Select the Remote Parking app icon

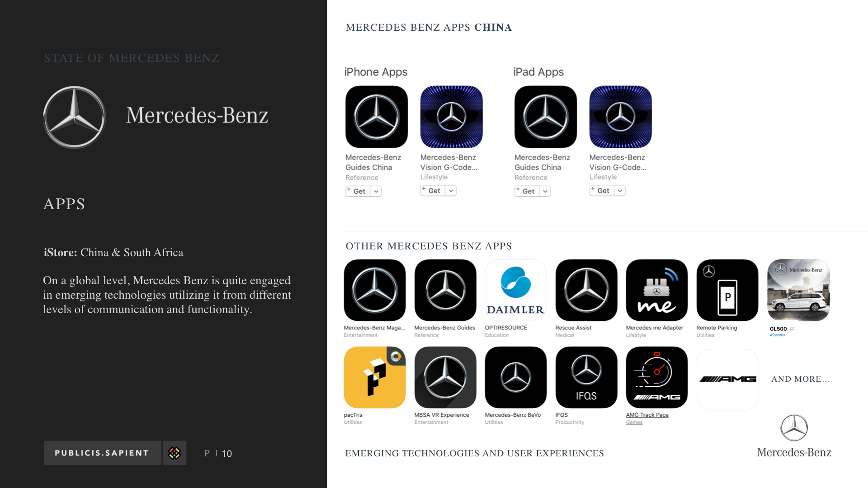pyautogui.click(x=727, y=290)
